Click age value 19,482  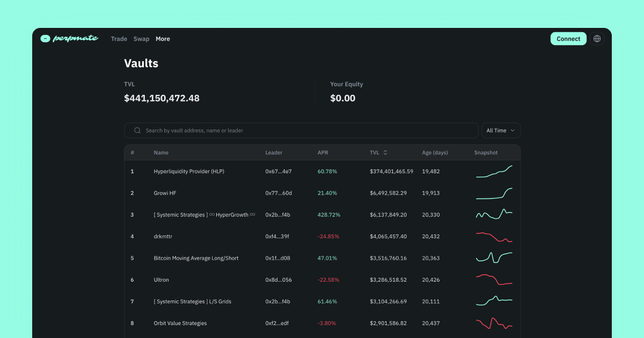(431, 171)
